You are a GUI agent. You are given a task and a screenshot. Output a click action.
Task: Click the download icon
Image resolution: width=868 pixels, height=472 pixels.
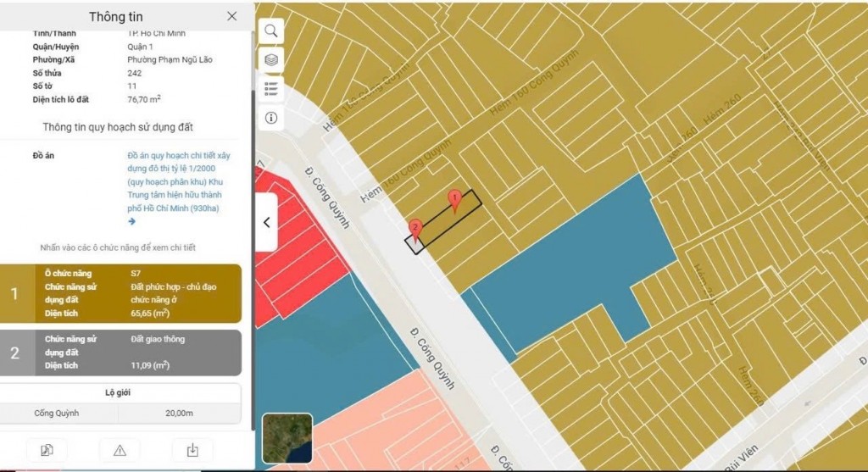(192, 451)
